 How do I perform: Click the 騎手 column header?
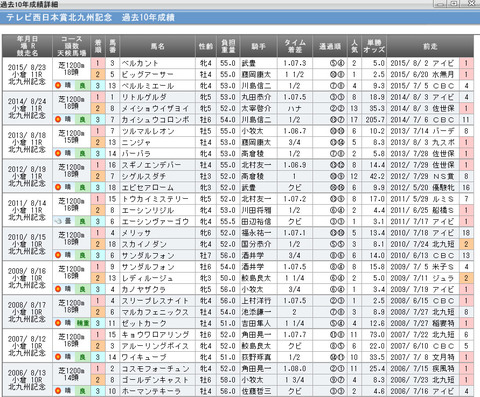[258, 46]
